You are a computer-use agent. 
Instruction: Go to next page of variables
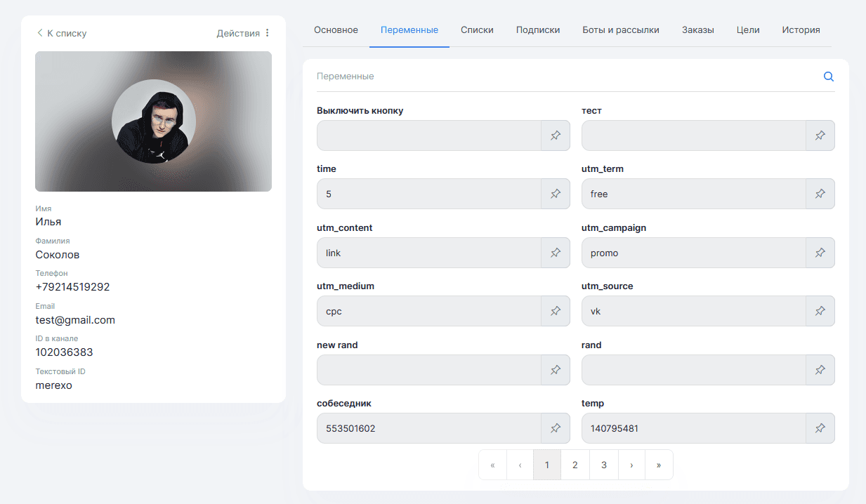pos(631,465)
